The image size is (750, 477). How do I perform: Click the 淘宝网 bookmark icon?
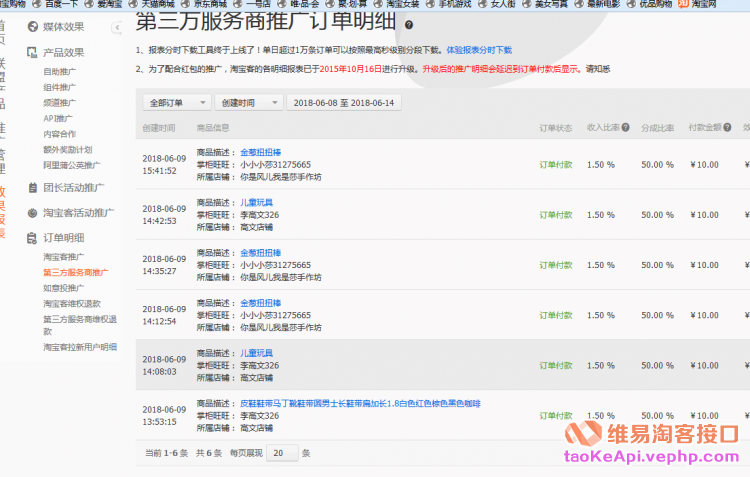[x=684, y=4]
